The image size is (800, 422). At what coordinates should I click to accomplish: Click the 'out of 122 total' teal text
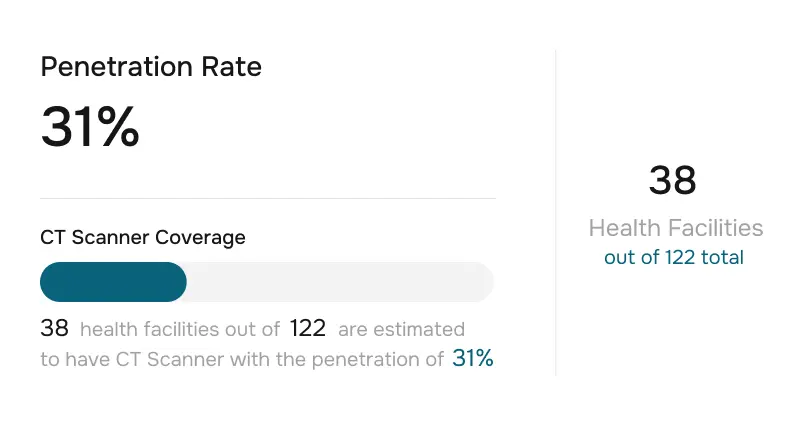pos(674,257)
